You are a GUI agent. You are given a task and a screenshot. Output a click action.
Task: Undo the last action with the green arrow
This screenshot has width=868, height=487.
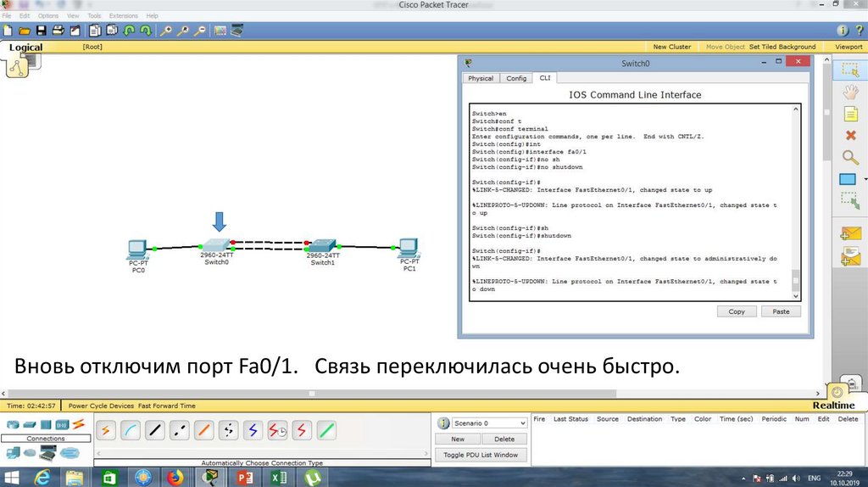(129, 31)
